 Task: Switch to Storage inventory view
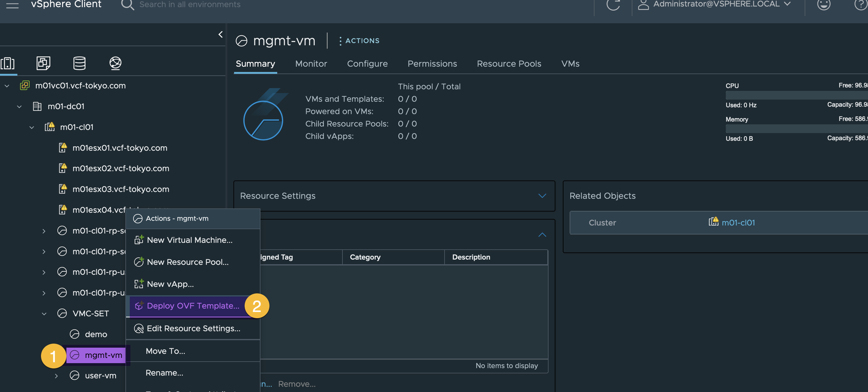point(79,63)
